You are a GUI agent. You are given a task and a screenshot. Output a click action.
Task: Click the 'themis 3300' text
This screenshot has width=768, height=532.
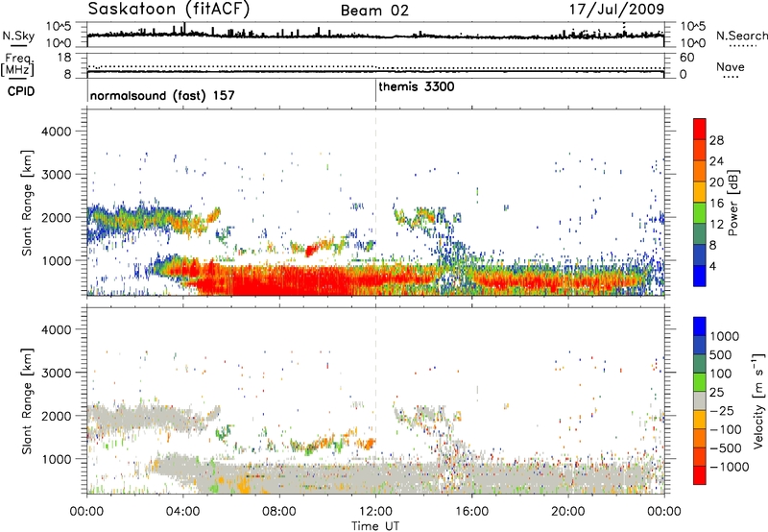(417, 87)
